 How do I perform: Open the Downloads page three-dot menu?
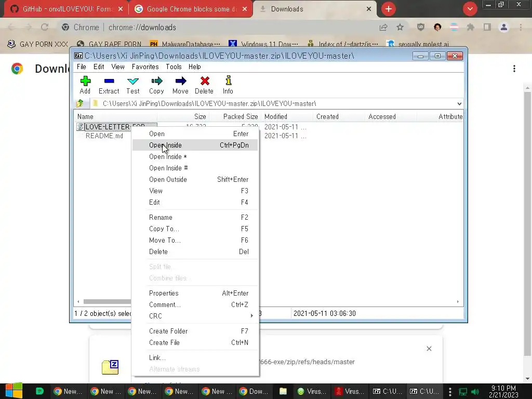(x=514, y=69)
